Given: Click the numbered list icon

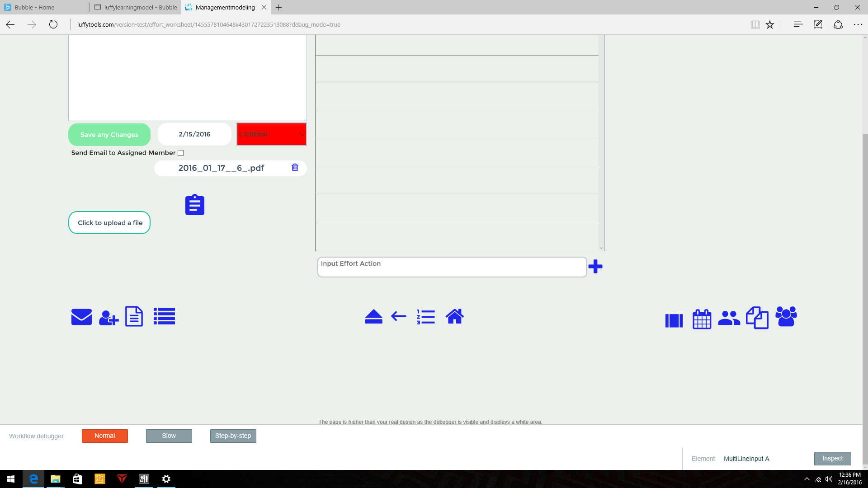Looking at the screenshot, I should [x=426, y=317].
